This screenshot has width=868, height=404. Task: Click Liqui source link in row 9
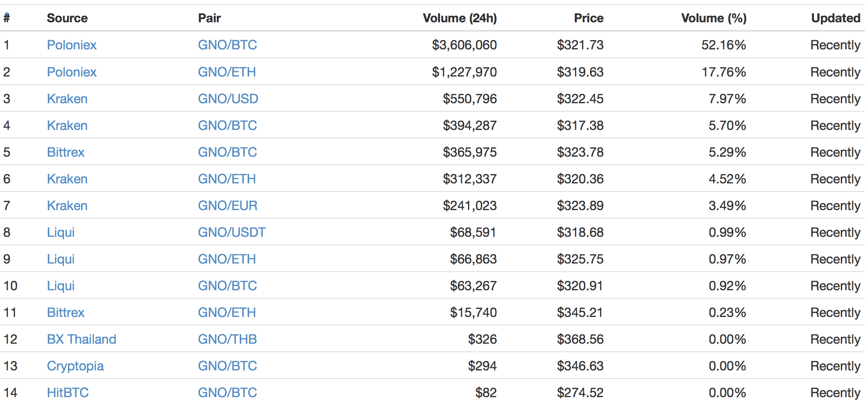click(x=61, y=259)
